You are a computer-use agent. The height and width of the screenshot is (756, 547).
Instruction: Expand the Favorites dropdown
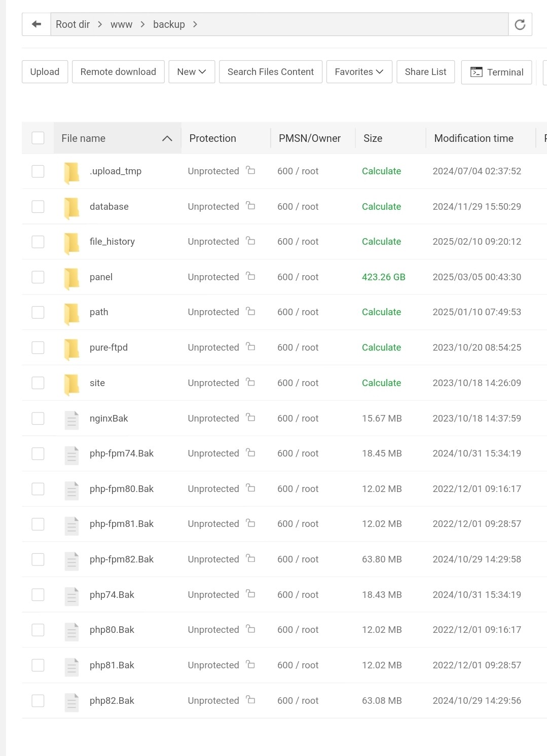(x=358, y=72)
